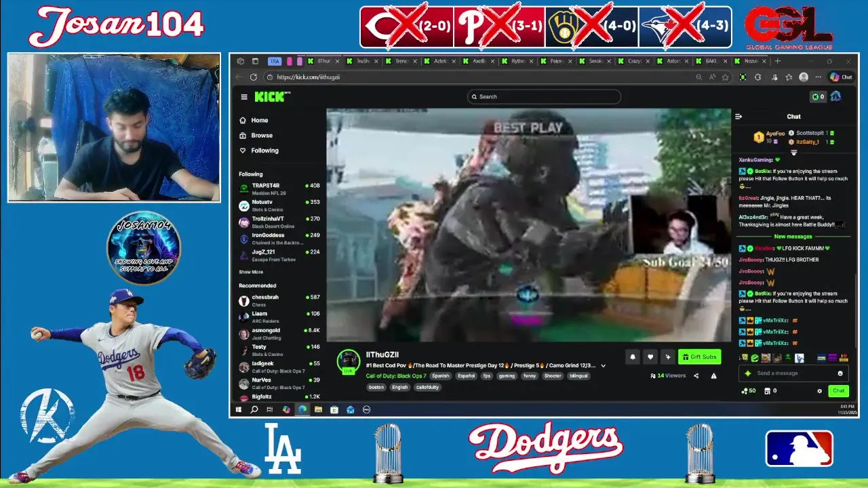
Task: Click the Kick search field
Action: click(x=544, y=97)
